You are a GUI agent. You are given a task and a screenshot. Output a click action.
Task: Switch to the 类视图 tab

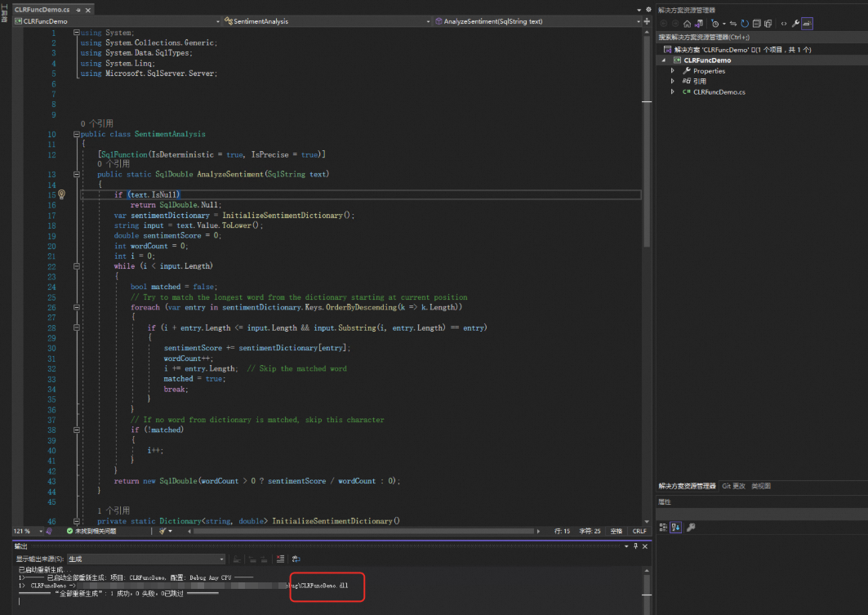point(760,486)
